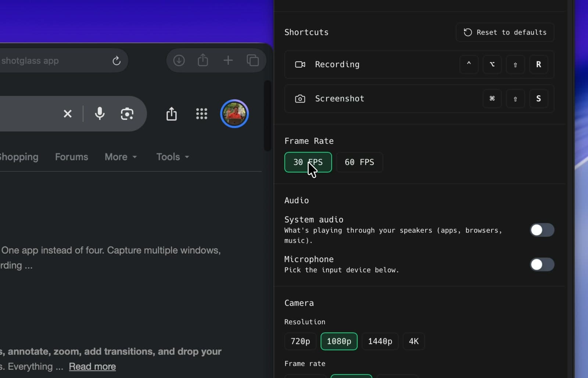Open Google Lens image search icon
This screenshot has width=588, height=378.
coord(127,114)
